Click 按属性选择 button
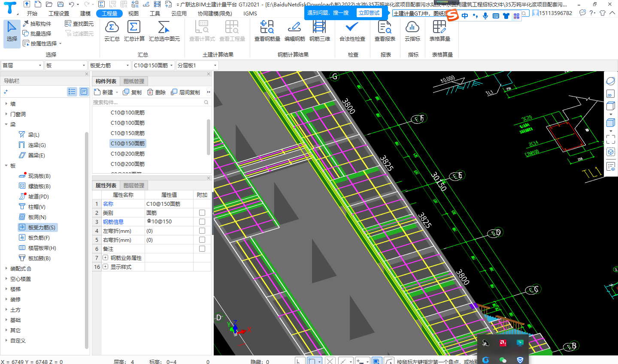Screen dimensions: 618x364 [42, 43]
